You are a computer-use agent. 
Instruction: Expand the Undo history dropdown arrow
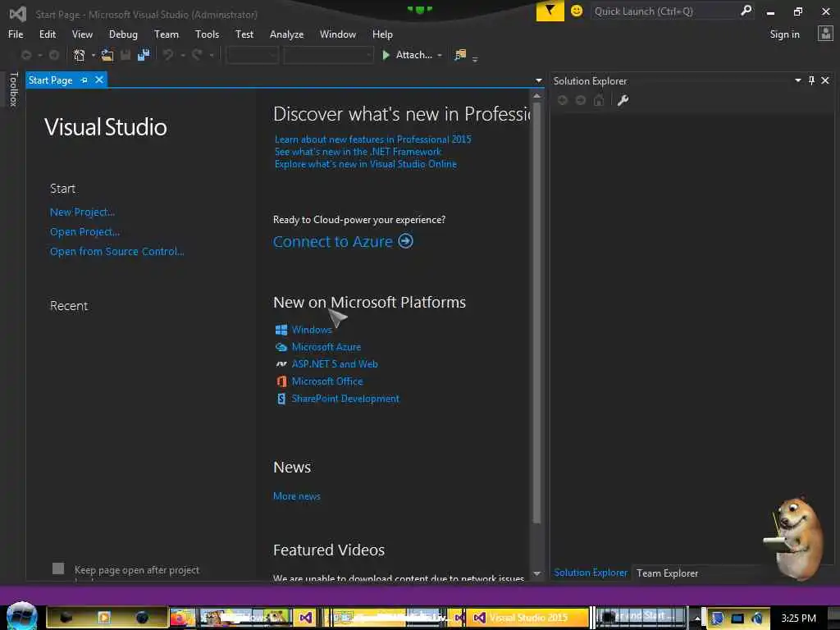pos(183,55)
